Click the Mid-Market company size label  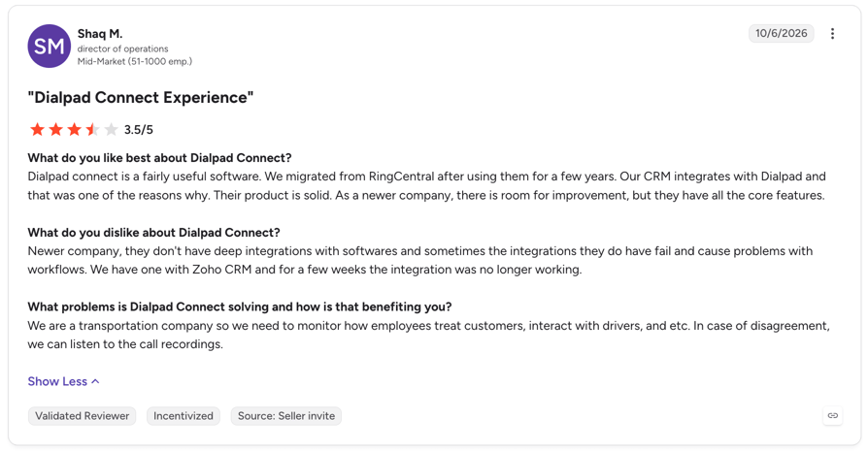pos(135,61)
